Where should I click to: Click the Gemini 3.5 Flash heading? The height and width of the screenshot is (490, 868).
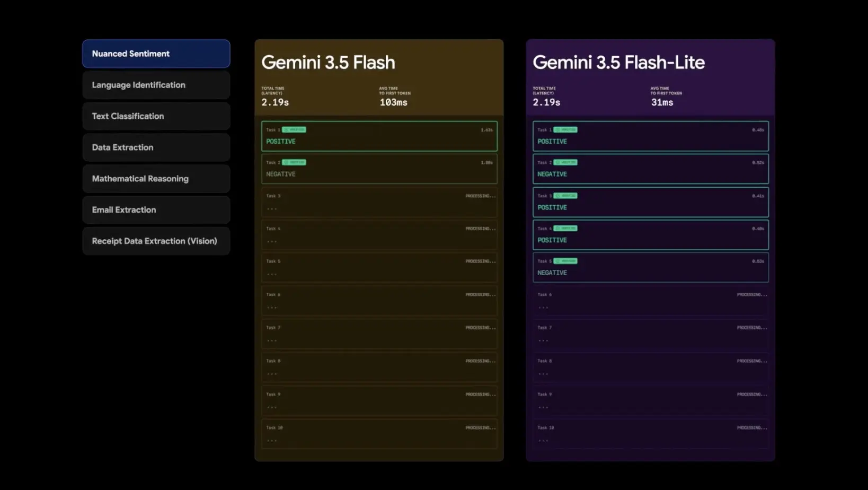click(328, 63)
